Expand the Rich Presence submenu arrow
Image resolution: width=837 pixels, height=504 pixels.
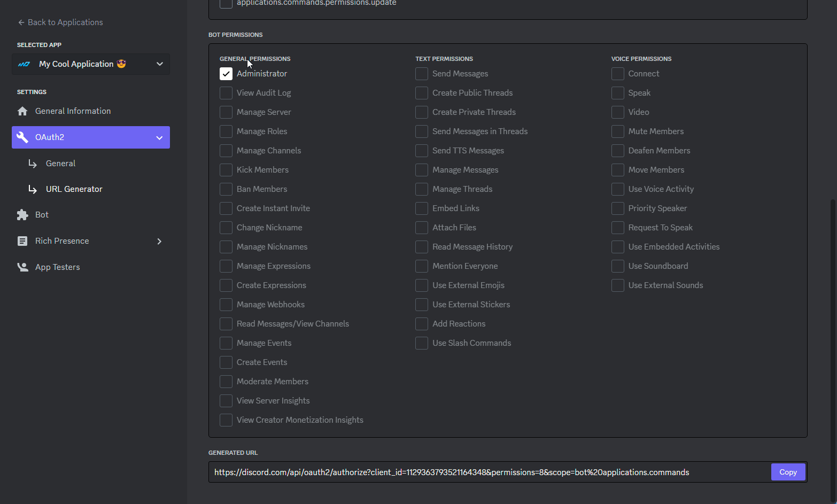pyautogui.click(x=159, y=242)
